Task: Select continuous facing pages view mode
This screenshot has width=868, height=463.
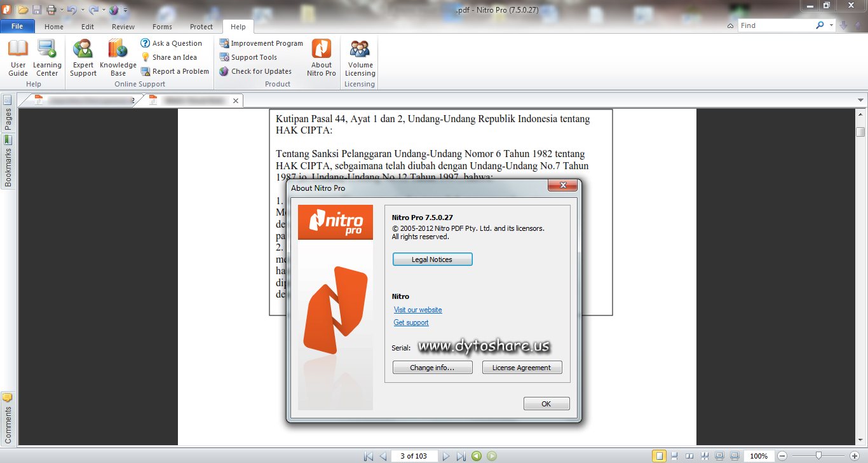Action: tap(704, 456)
